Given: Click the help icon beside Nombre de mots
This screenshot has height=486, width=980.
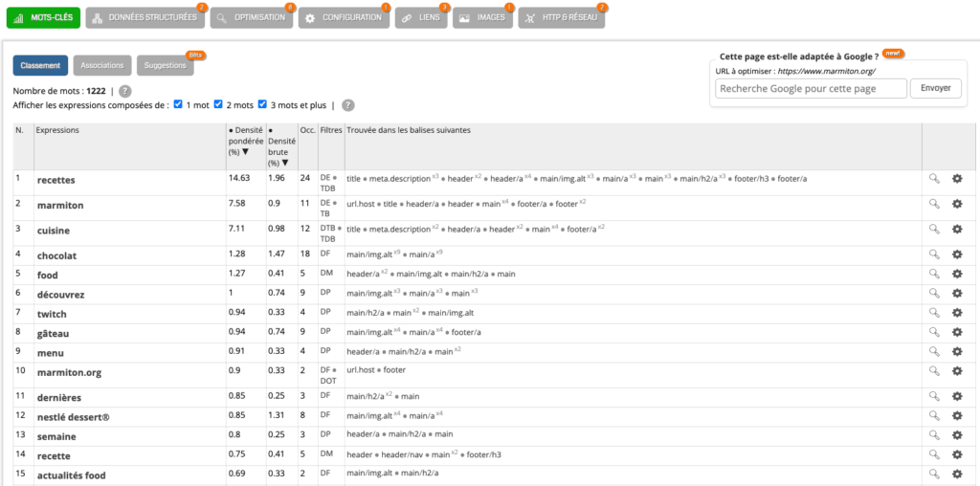Looking at the screenshot, I should [x=125, y=92].
